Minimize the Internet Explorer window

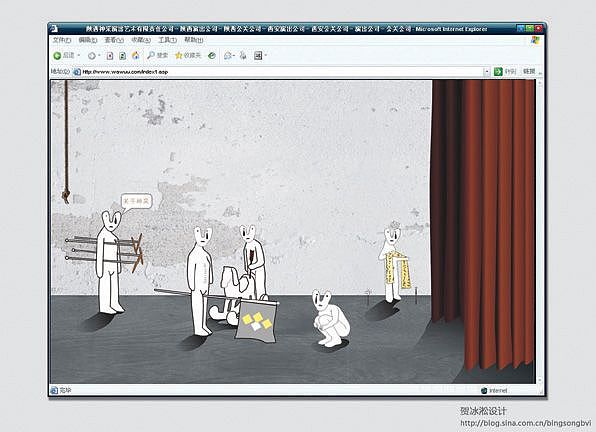[x=521, y=28]
